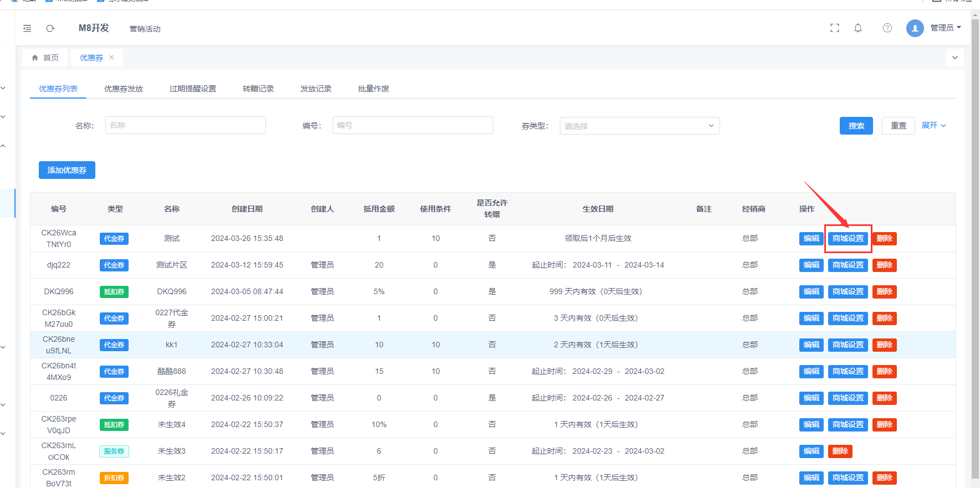Open the help question mark icon
980x488 pixels.
[x=887, y=28]
